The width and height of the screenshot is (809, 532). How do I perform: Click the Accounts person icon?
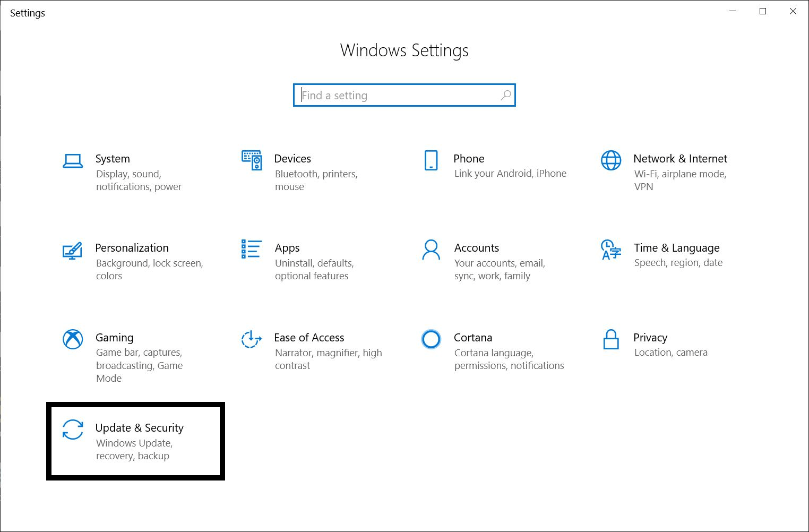431,248
